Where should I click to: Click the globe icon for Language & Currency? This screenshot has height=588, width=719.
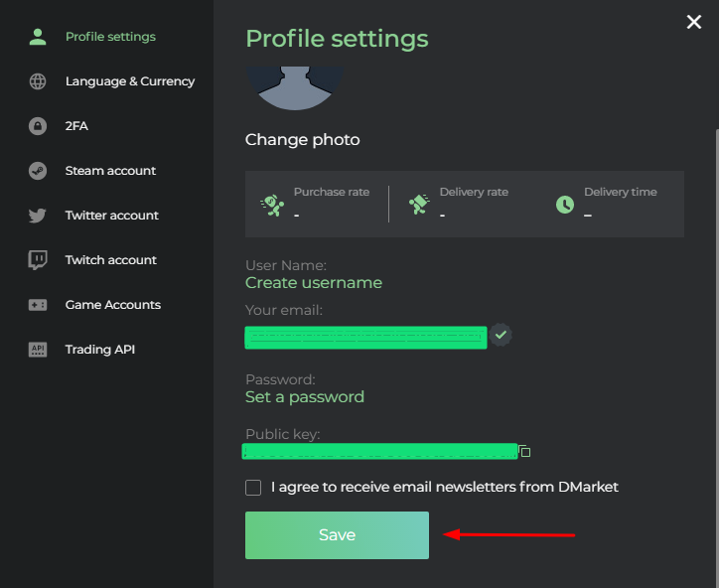click(38, 81)
